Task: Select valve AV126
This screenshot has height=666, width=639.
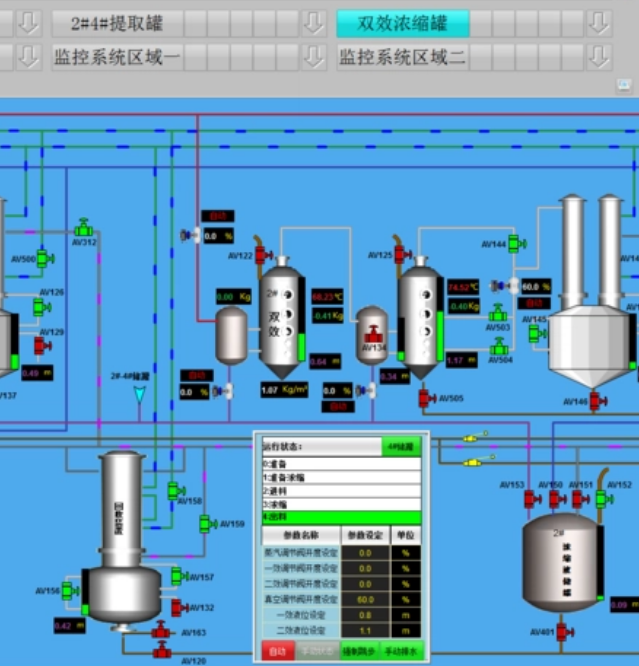Action: (42, 307)
